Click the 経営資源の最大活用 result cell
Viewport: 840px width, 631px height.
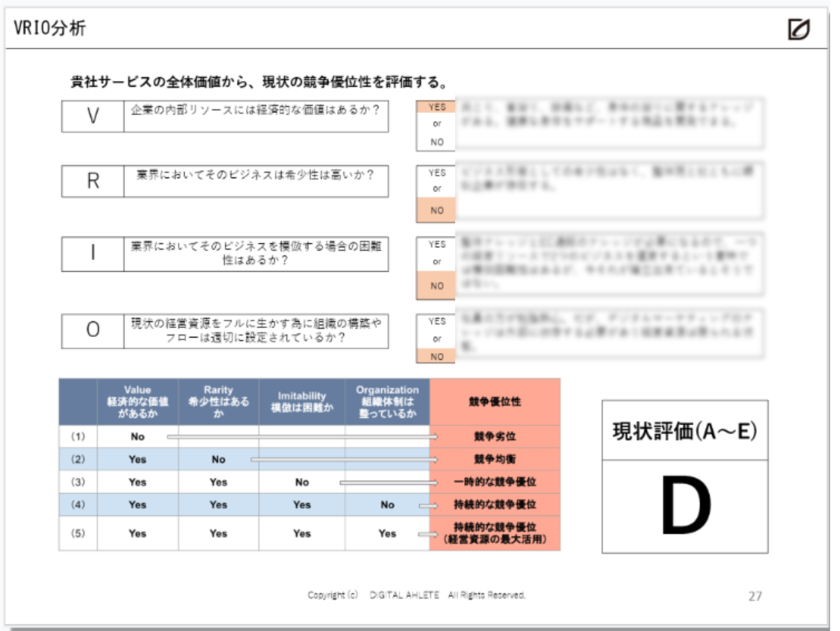[495, 533]
